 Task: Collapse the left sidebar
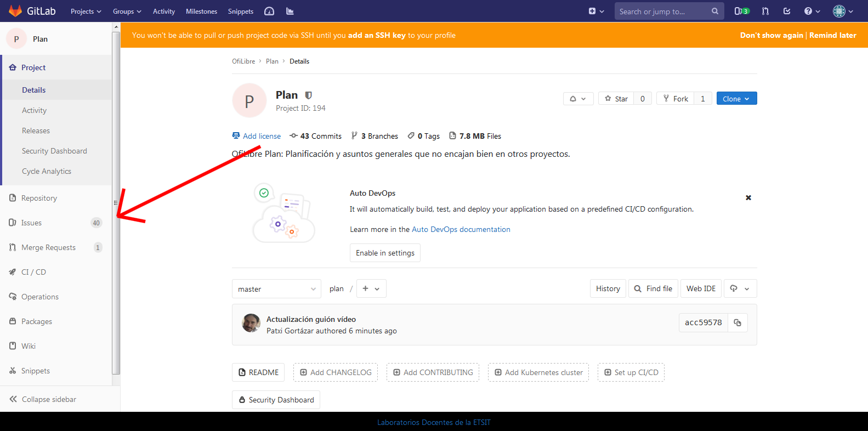[43, 399]
